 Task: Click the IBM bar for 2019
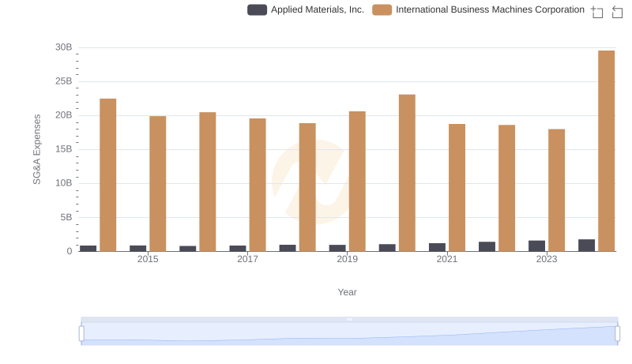[357, 182]
